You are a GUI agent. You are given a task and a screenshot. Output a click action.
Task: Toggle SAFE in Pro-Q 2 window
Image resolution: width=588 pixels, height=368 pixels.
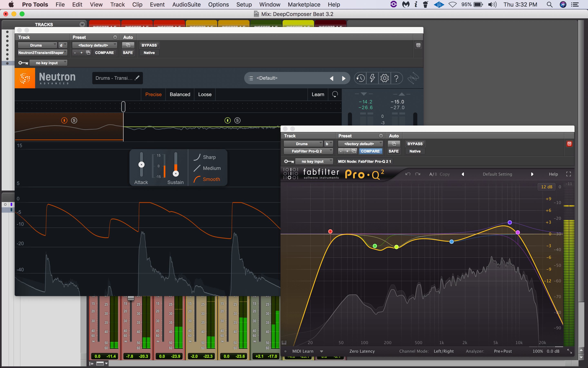(x=394, y=151)
